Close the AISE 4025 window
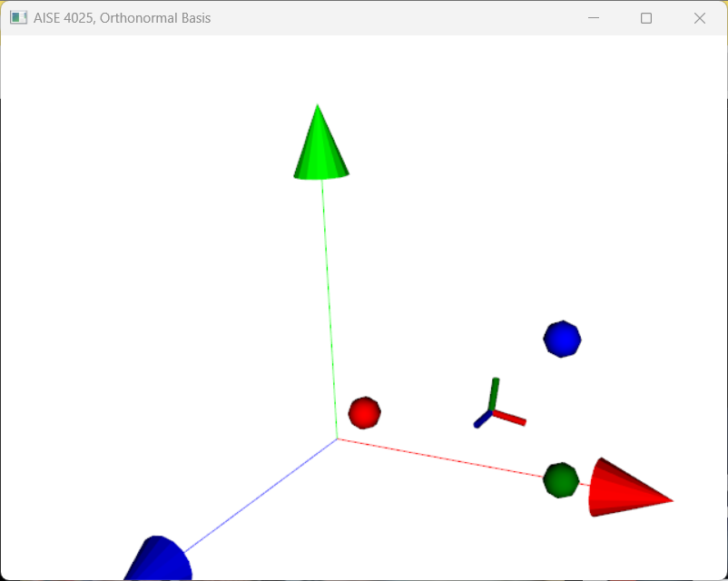Screen dimensions: 728x581 coord(699,17)
